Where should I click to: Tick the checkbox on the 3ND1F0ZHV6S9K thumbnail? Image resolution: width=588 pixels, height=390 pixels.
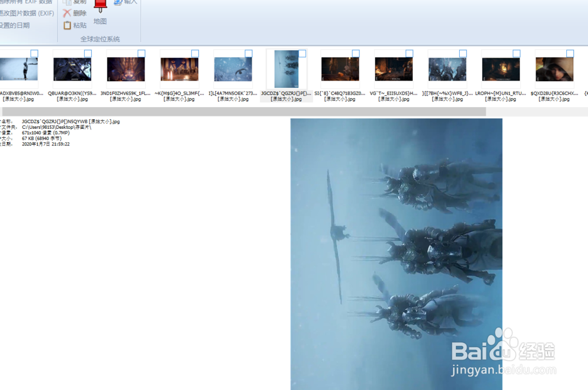pos(141,54)
